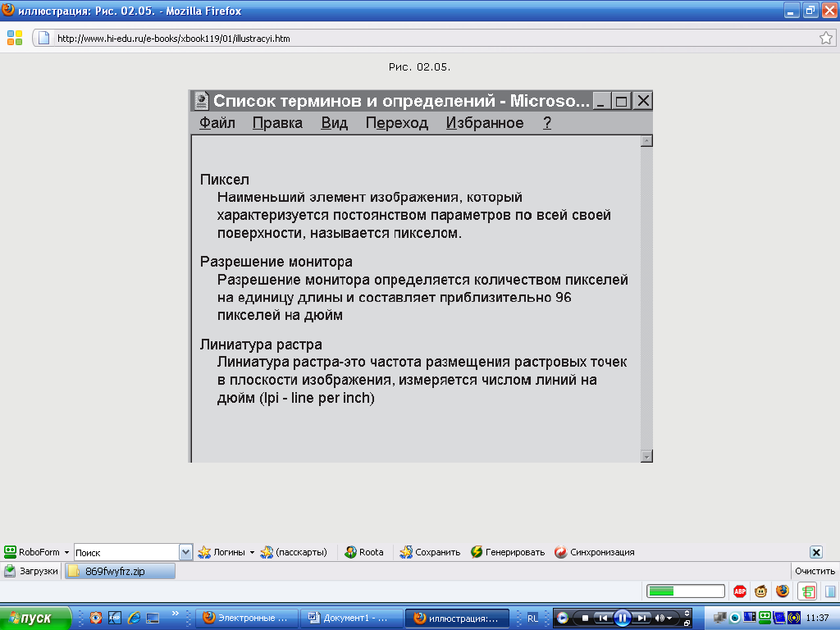Skip to next track in taskbar player
This screenshot has width=840, height=630.
click(x=641, y=618)
